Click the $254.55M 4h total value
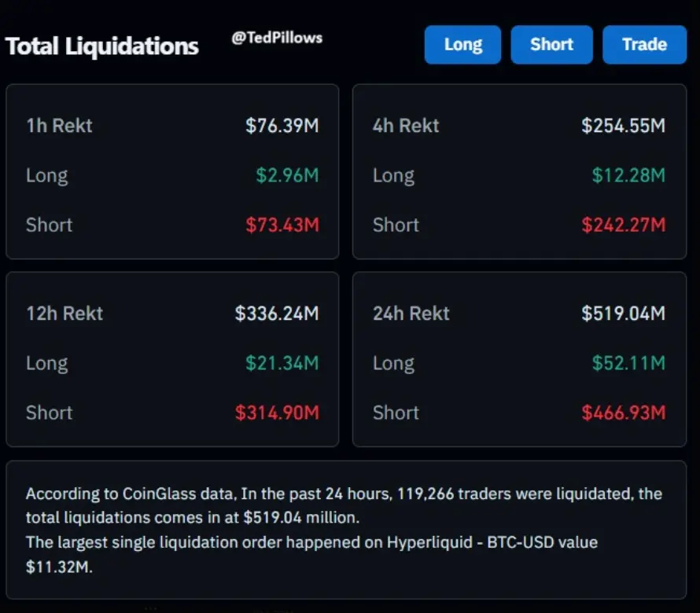Image resolution: width=700 pixels, height=613 pixels. click(624, 126)
